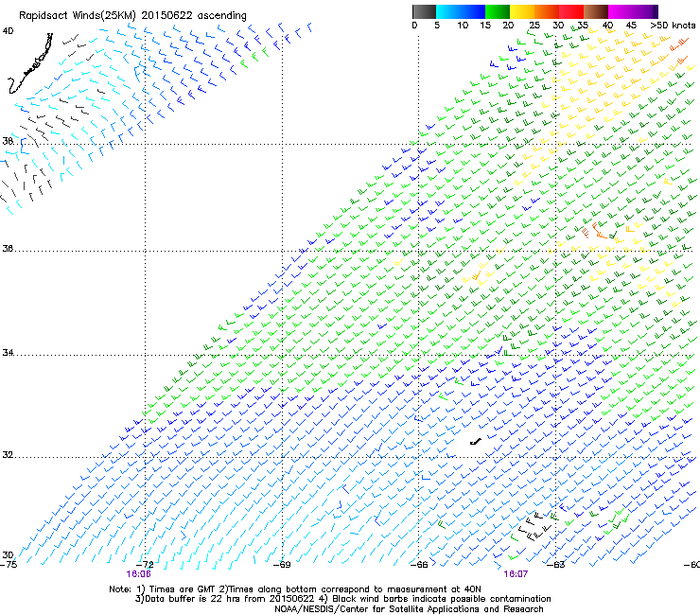This screenshot has height=615, width=700.
Task: Click the gray 0-5 knots segment of the color bar
Action: point(424,11)
